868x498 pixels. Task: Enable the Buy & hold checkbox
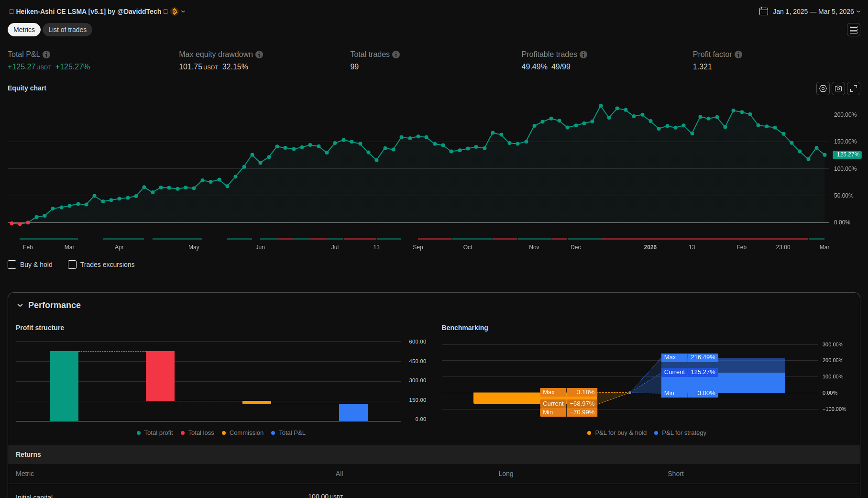tap(12, 265)
